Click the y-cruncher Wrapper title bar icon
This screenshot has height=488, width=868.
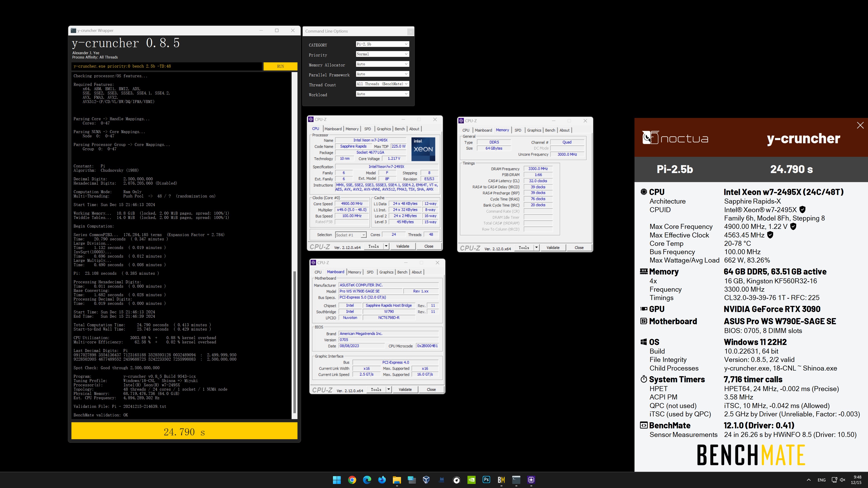73,30
